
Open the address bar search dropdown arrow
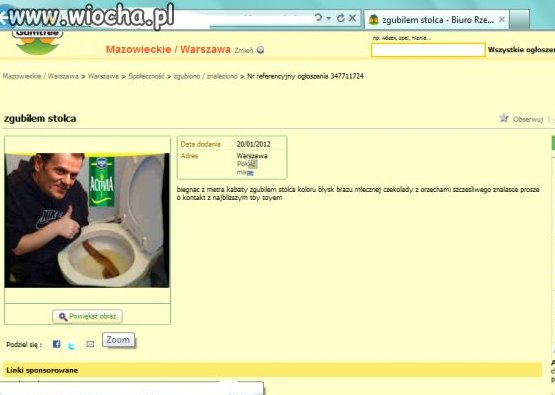click(329, 18)
